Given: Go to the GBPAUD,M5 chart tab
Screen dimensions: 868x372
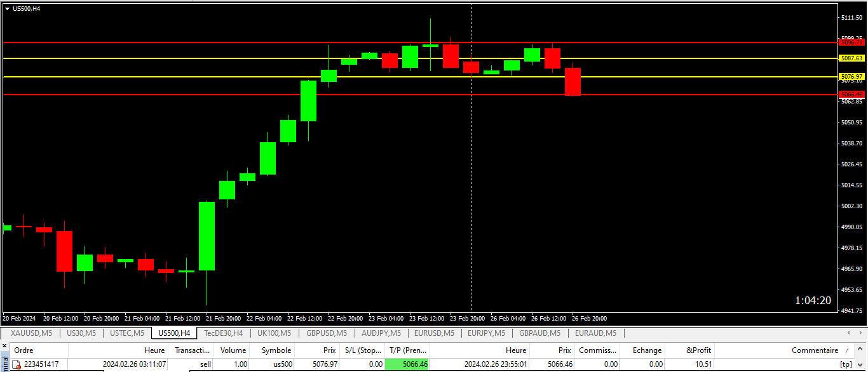Looking at the screenshot, I should 539,333.
